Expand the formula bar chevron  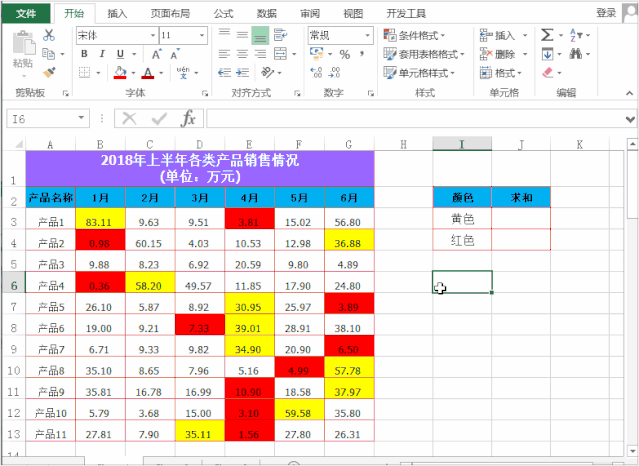coord(630,119)
